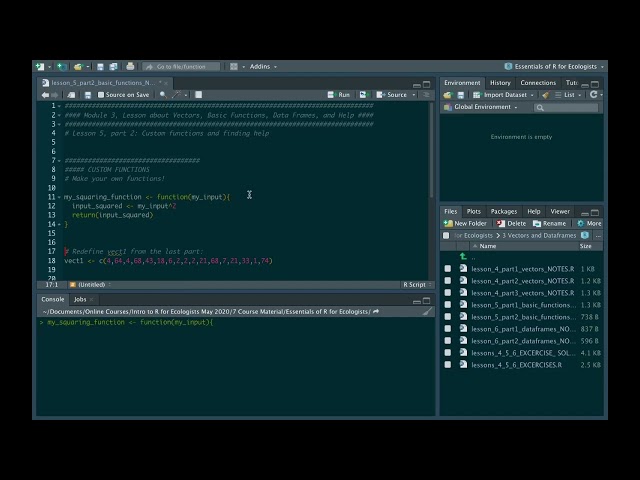
Task: Toggle the Source on Save checkbox
Action: pos(101,95)
